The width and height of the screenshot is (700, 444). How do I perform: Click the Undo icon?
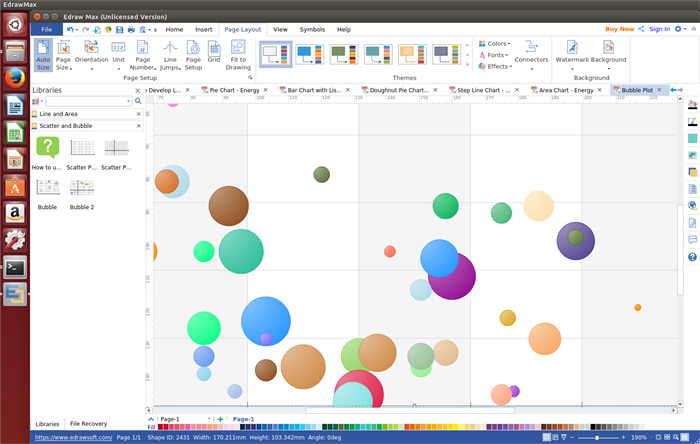(70, 29)
